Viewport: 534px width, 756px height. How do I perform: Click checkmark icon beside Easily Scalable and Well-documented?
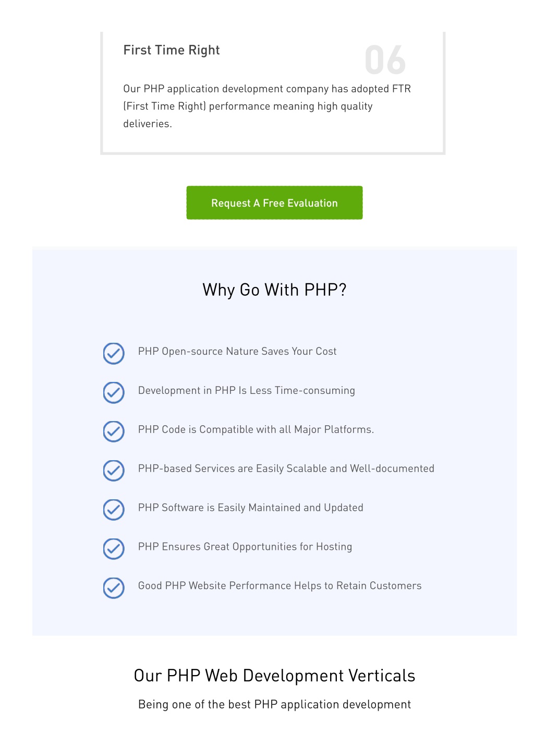[x=114, y=471]
